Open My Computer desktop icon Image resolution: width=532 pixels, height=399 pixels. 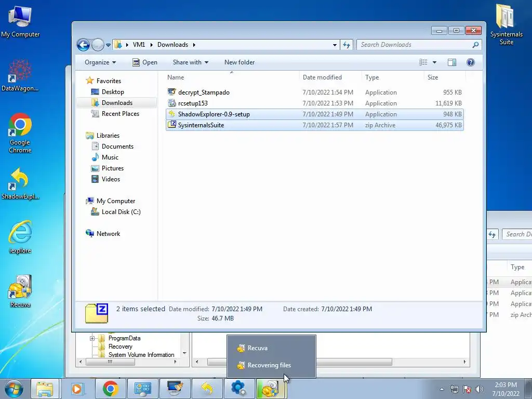20,21
